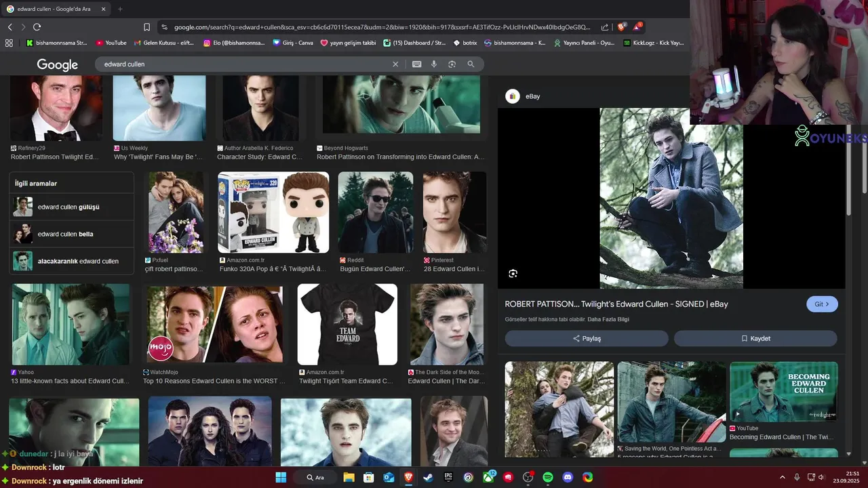Click 'Character Study: Edward C...' caption
The image size is (868, 488).
click(260, 157)
